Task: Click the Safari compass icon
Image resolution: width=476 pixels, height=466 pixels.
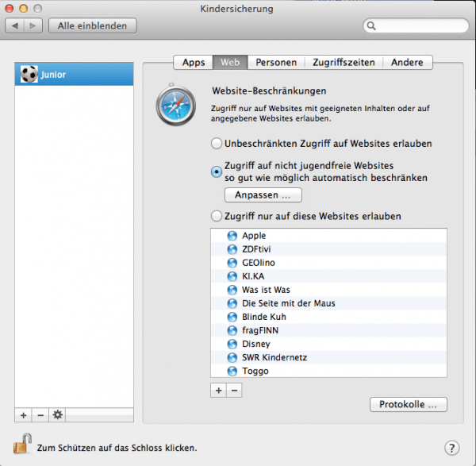Action: 176,106
